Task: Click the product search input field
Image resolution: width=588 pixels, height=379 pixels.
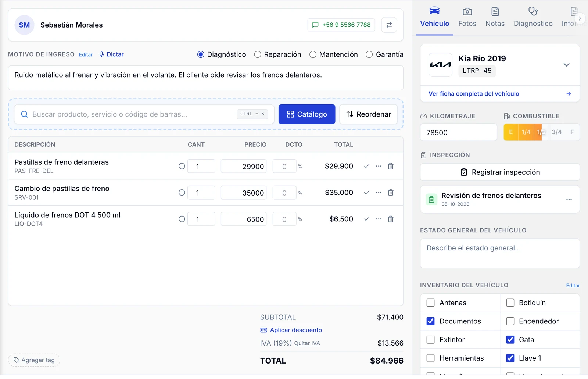Action: point(144,114)
